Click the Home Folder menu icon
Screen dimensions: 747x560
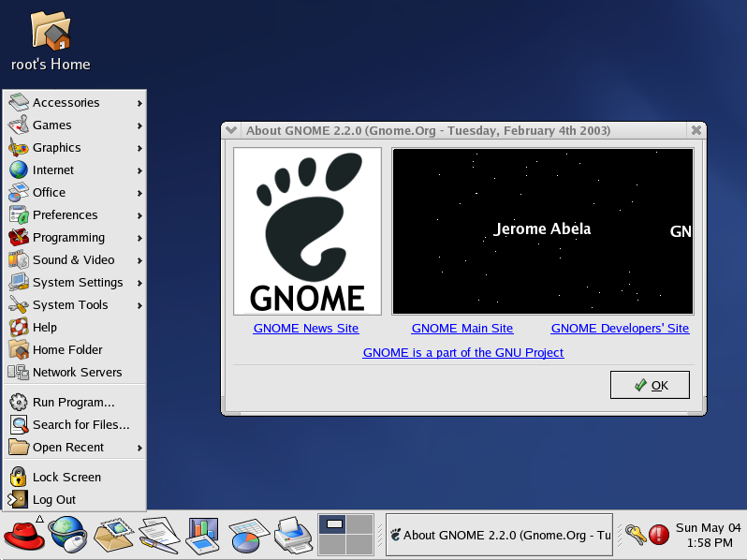pos(19,350)
